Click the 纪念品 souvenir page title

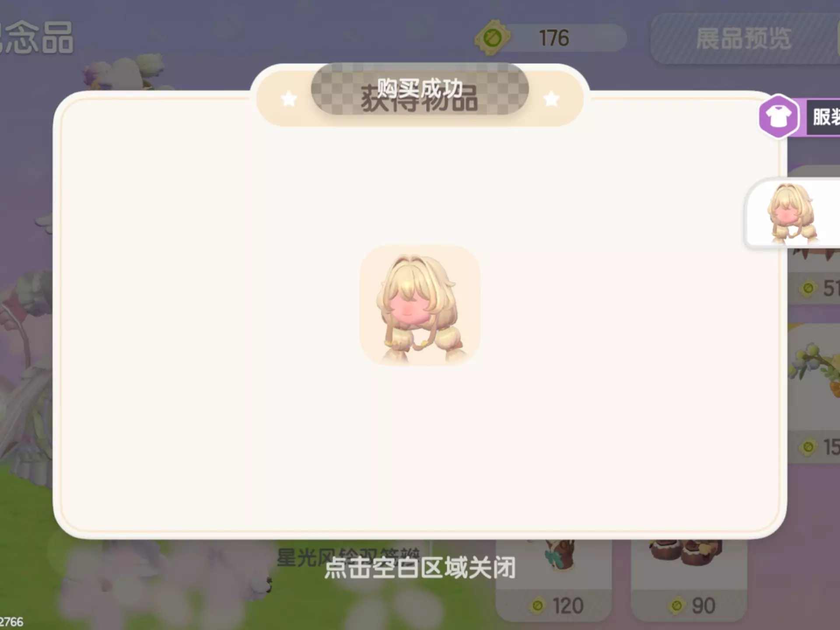coord(37,37)
